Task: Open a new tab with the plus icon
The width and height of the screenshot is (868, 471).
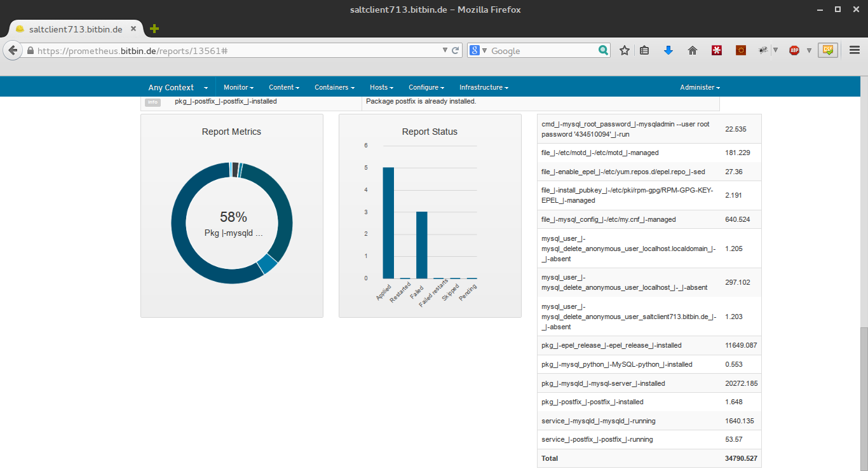Action: [x=154, y=29]
